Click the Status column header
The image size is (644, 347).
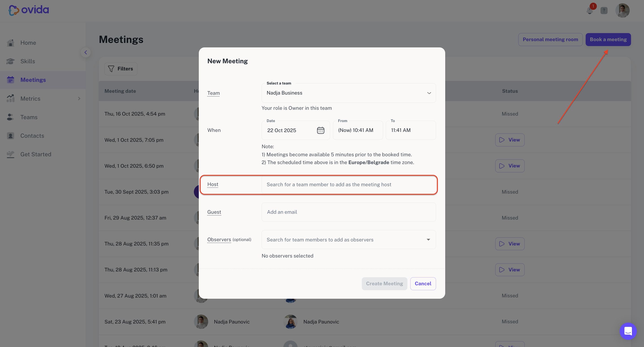click(510, 91)
